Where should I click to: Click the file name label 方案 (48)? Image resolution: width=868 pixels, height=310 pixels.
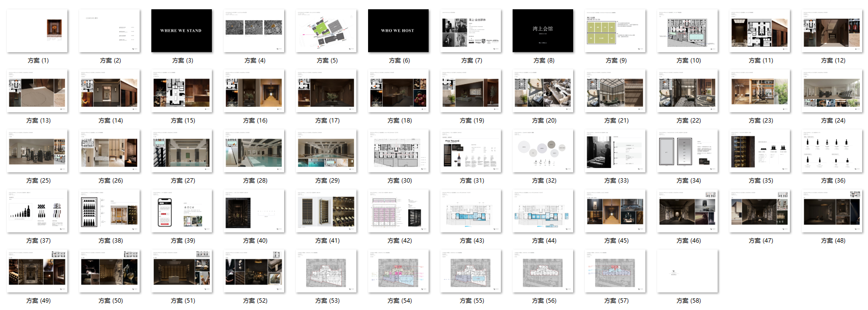click(833, 241)
